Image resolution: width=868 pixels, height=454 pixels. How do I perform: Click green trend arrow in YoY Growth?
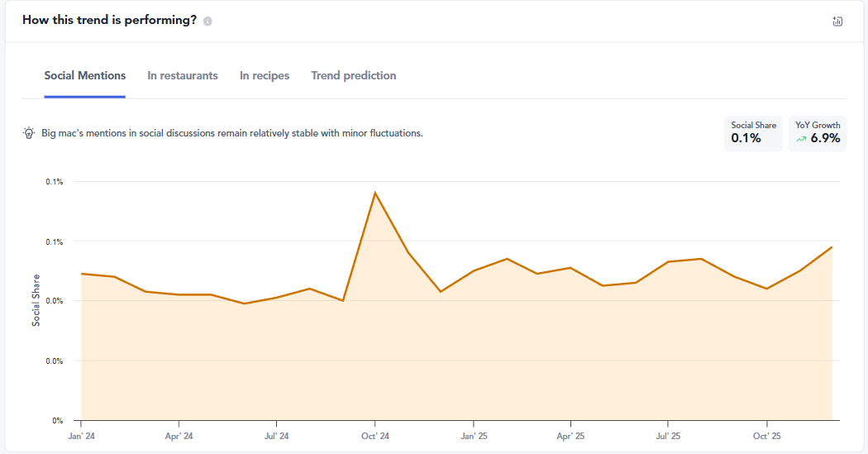(x=800, y=140)
